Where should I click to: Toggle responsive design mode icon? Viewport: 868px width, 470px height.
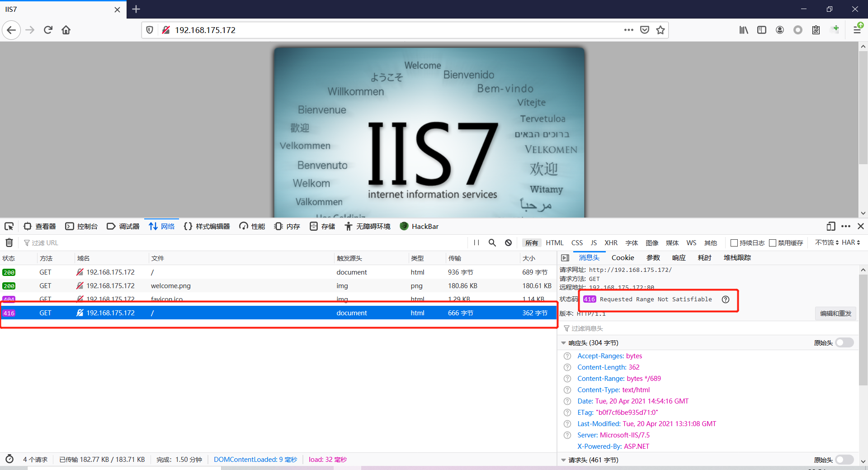click(x=831, y=226)
